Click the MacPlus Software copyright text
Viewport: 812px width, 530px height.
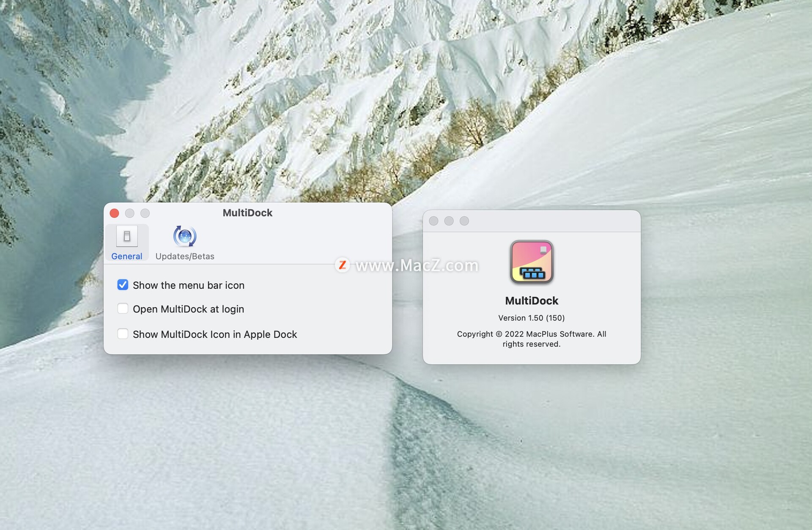[531, 339]
